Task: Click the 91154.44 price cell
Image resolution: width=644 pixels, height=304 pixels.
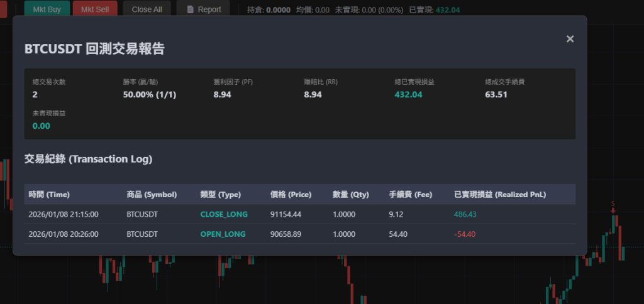Action: 286,214
